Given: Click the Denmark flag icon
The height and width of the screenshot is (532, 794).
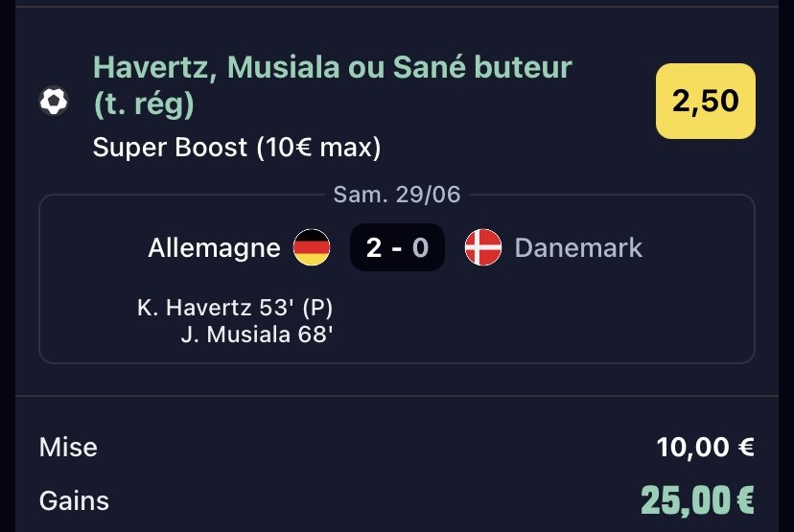Looking at the screenshot, I should [x=483, y=247].
